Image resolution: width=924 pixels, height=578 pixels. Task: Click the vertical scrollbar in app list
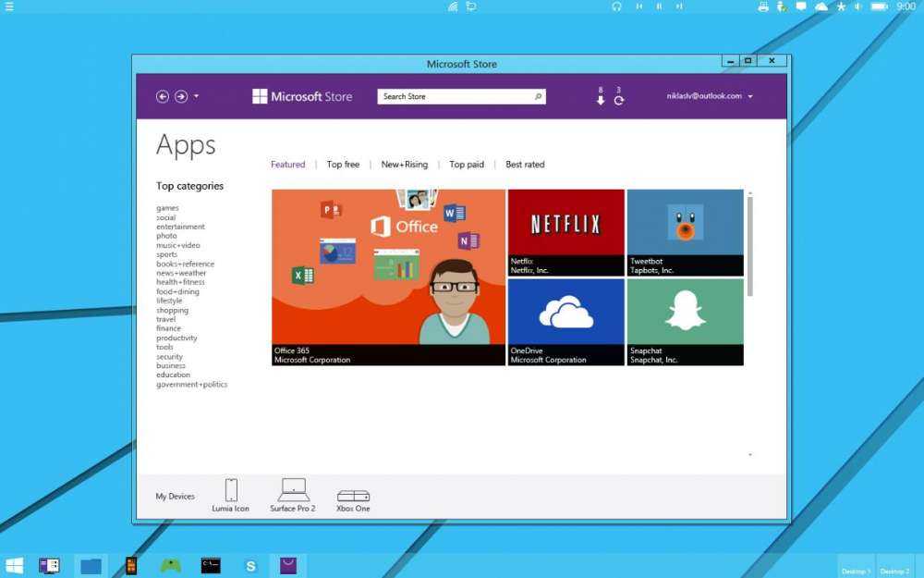click(x=749, y=247)
